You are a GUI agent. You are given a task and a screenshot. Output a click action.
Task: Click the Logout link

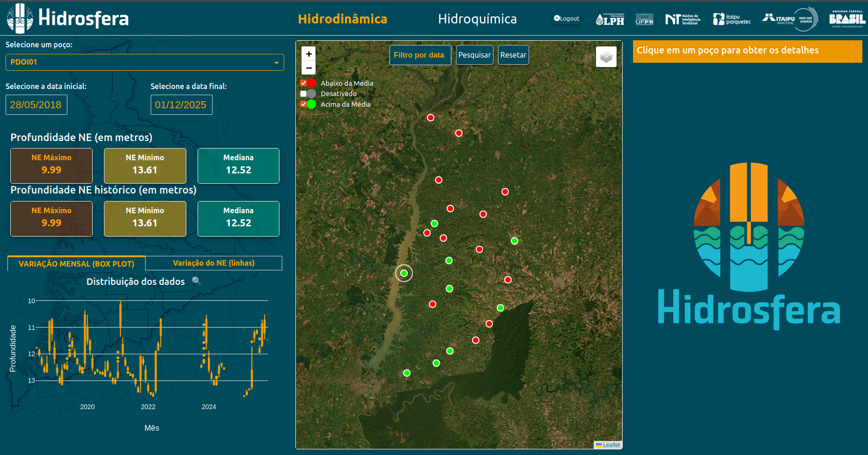click(566, 19)
